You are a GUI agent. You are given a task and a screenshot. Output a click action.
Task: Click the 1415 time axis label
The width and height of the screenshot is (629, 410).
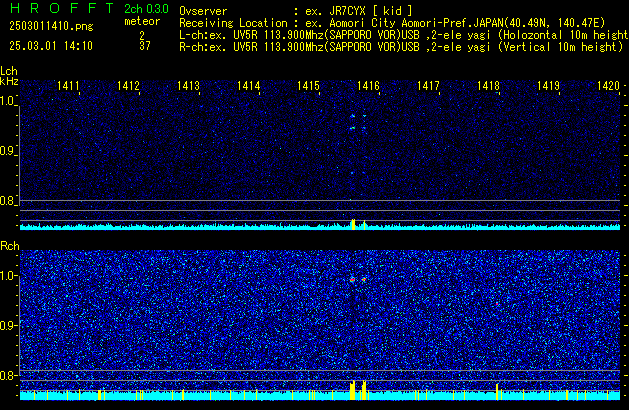tap(308, 86)
